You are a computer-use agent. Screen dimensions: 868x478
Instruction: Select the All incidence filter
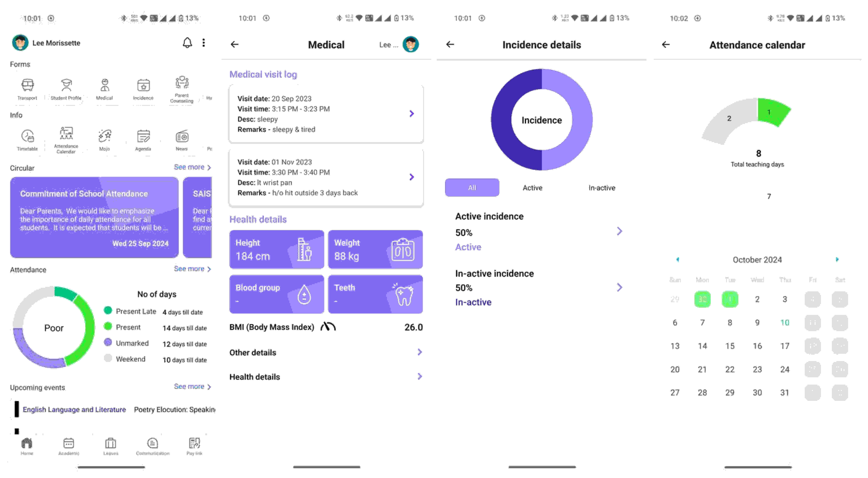click(x=472, y=188)
